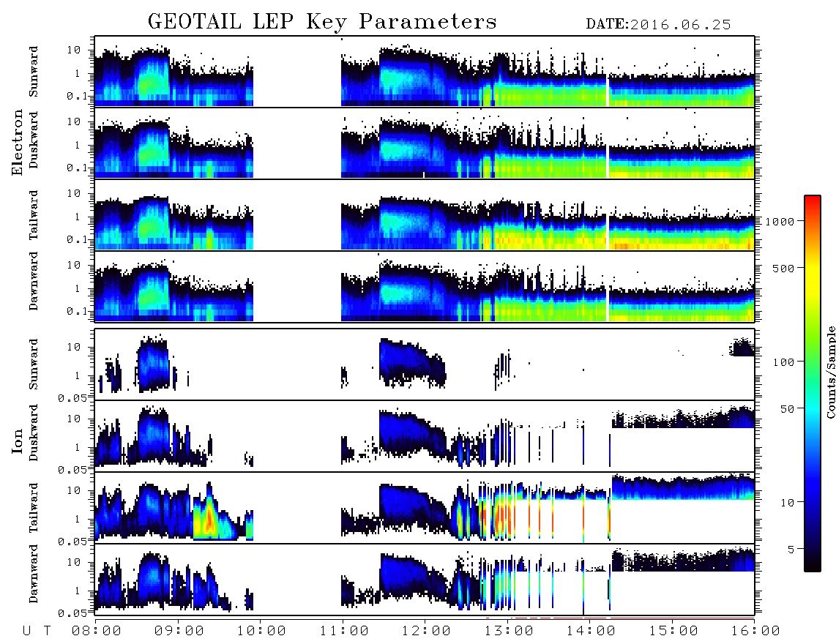Select the Ion "Sunward" panel label
The image size is (836, 644).
[x=34, y=364]
